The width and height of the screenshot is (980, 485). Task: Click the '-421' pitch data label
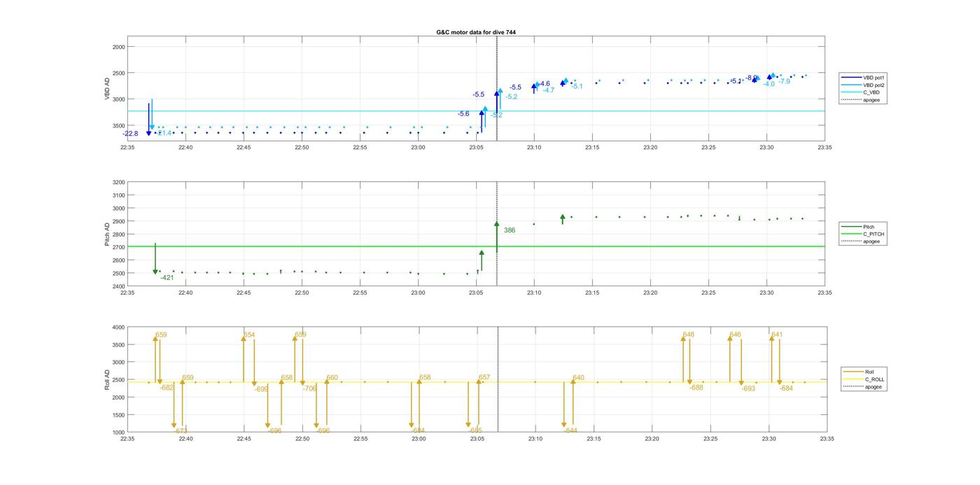[x=167, y=278]
